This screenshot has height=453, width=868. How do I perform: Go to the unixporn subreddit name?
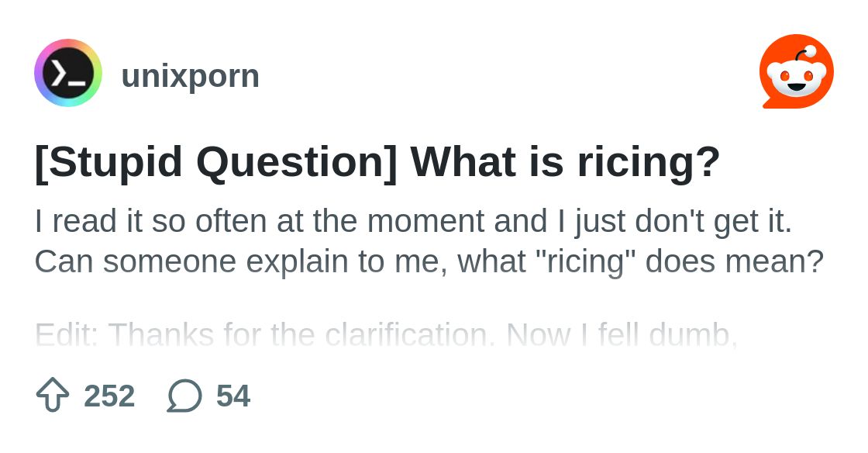[x=190, y=75]
